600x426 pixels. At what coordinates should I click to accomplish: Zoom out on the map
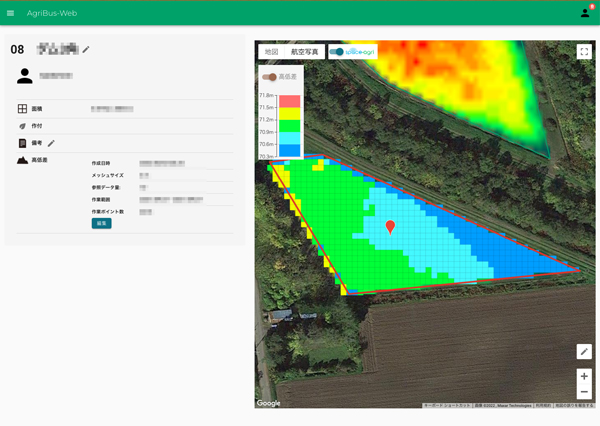point(584,392)
